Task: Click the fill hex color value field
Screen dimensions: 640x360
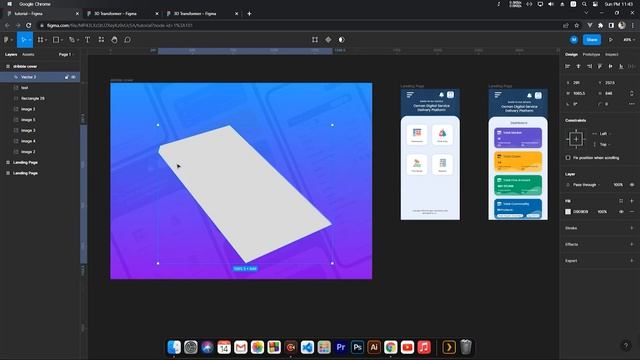Action: point(580,212)
